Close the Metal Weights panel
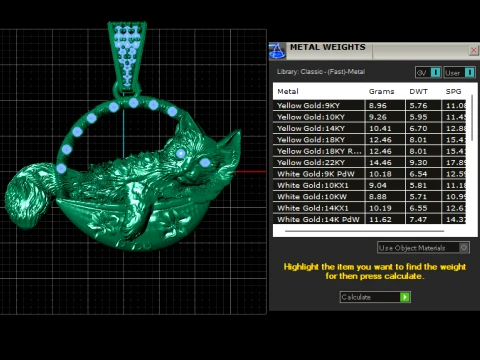The width and height of the screenshot is (480, 360). tap(473, 50)
